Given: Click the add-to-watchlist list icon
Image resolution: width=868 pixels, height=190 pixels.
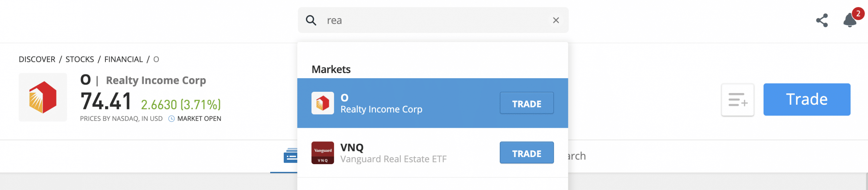Looking at the screenshot, I should coord(737,100).
